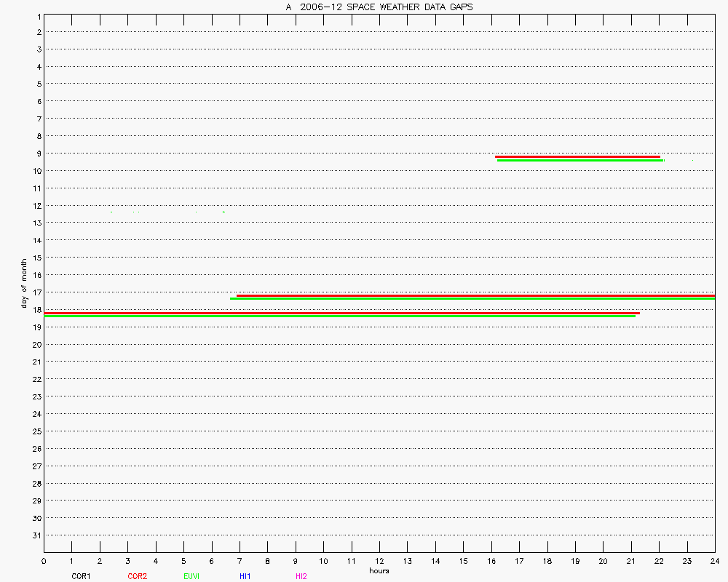Click the day 31 label on y-axis

(37, 535)
